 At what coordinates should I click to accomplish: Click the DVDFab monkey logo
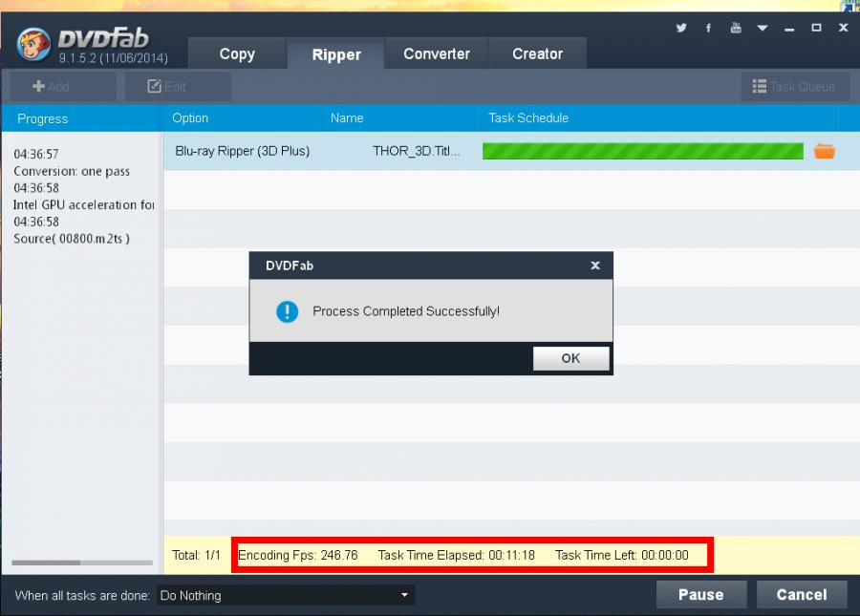(x=33, y=44)
